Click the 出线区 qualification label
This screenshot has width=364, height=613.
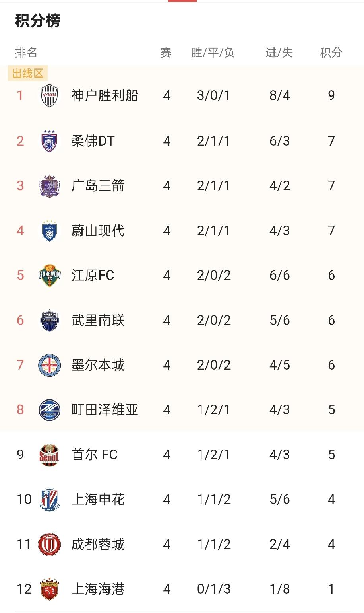27,73
